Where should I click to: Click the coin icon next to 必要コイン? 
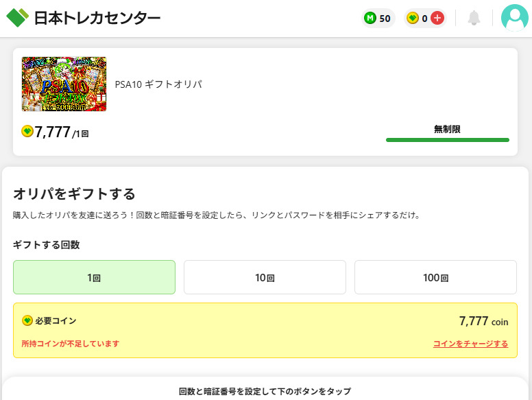27,320
